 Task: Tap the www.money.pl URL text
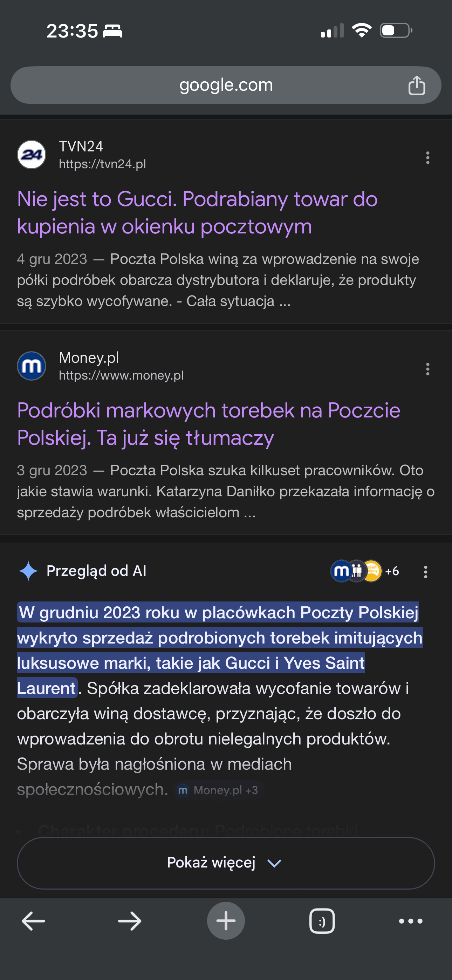click(121, 375)
